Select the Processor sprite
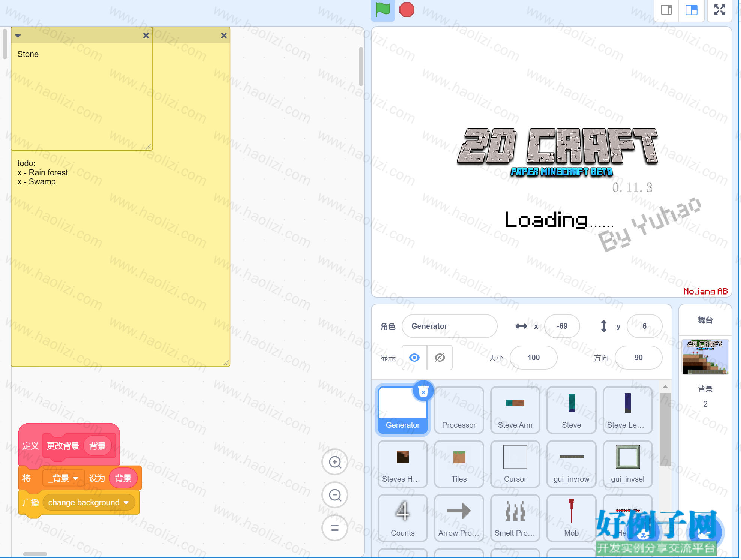Viewport: 741px width, 560px height. (459, 410)
